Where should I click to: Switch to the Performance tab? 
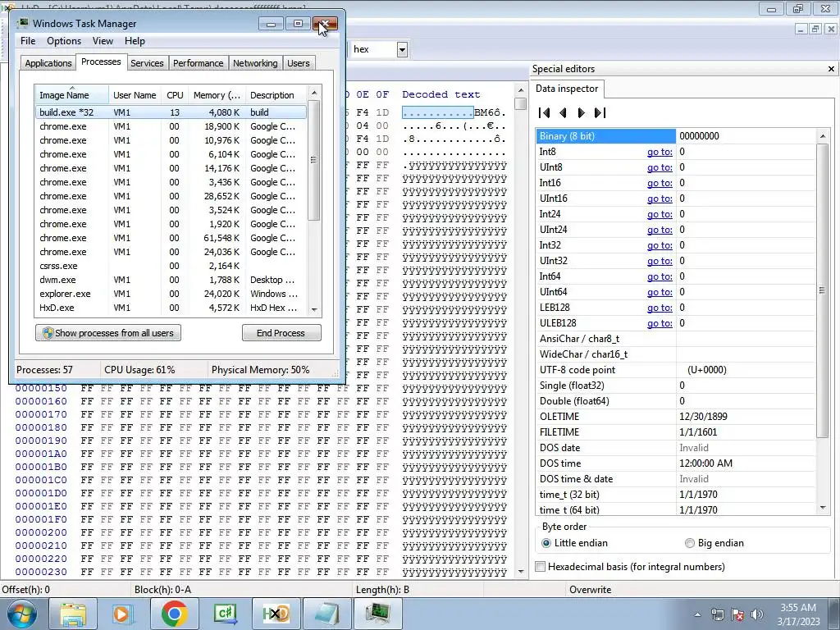198,63
